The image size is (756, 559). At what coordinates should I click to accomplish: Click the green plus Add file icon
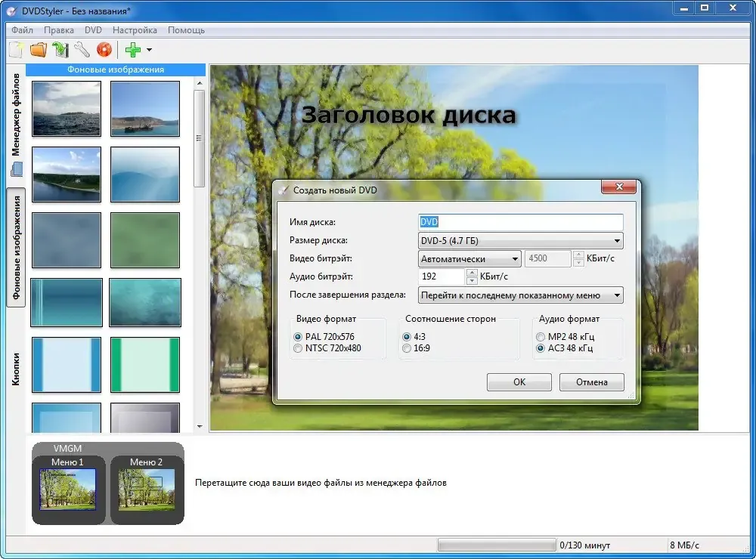pos(132,50)
